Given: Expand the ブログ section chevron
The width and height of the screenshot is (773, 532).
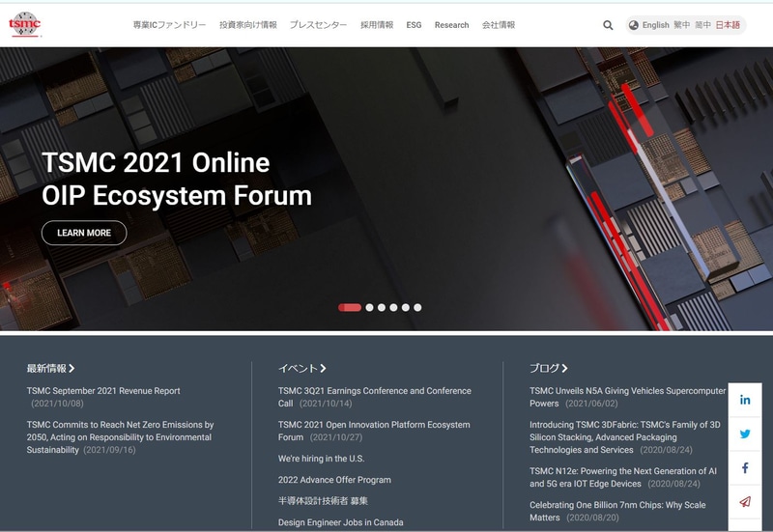Looking at the screenshot, I should pyautogui.click(x=564, y=368).
